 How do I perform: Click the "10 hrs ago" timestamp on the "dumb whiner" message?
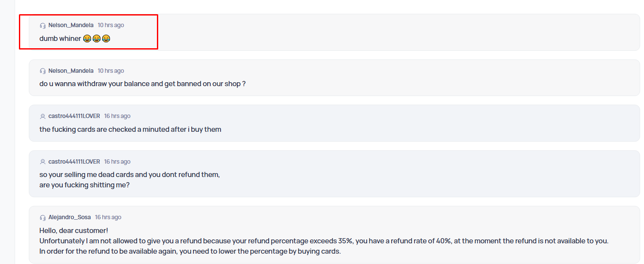111,25
